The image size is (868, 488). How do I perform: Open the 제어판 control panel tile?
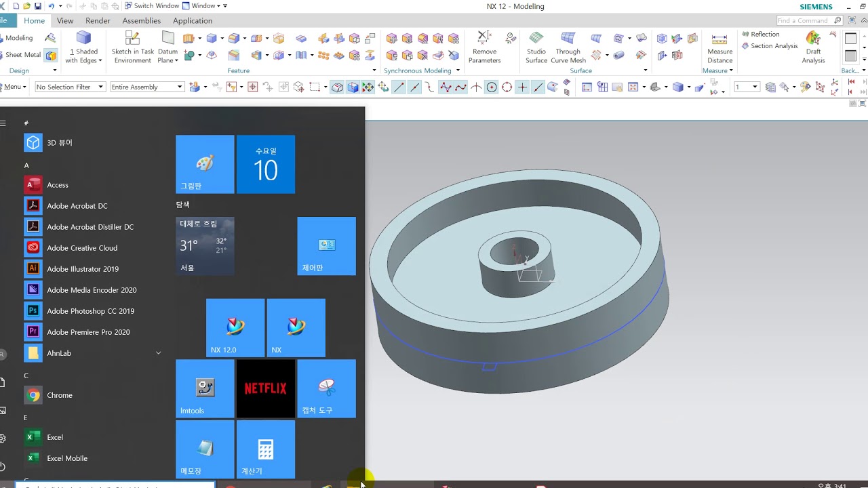point(326,246)
